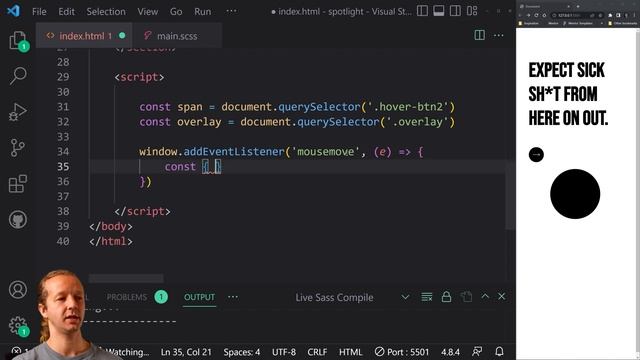Open the File menu

point(39,11)
